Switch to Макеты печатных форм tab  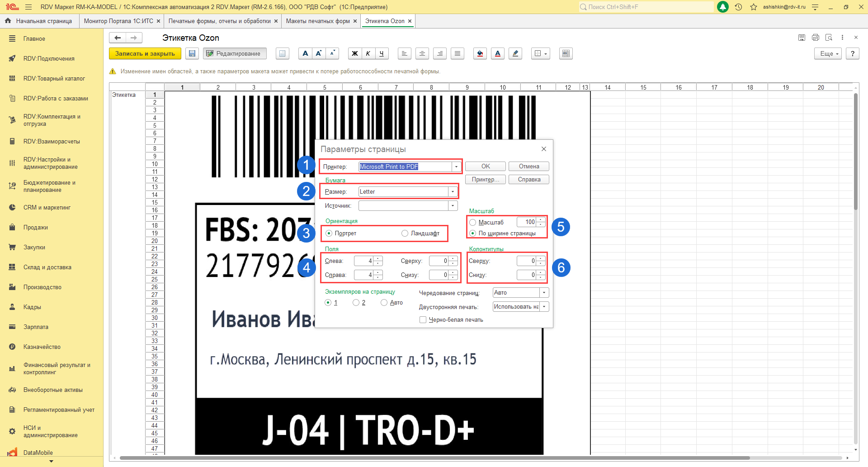click(318, 21)
